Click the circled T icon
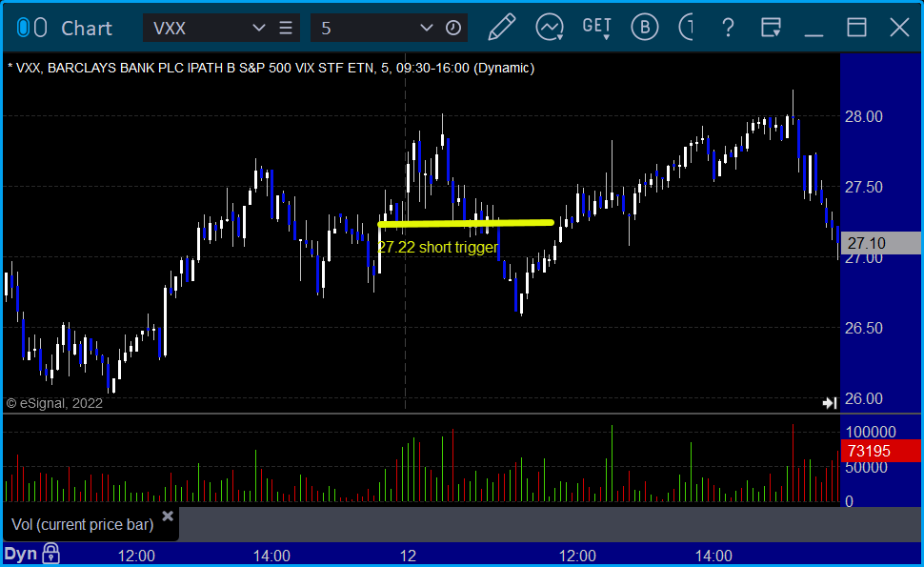This screenshot has width=924, height=567. tap(686, 28)
